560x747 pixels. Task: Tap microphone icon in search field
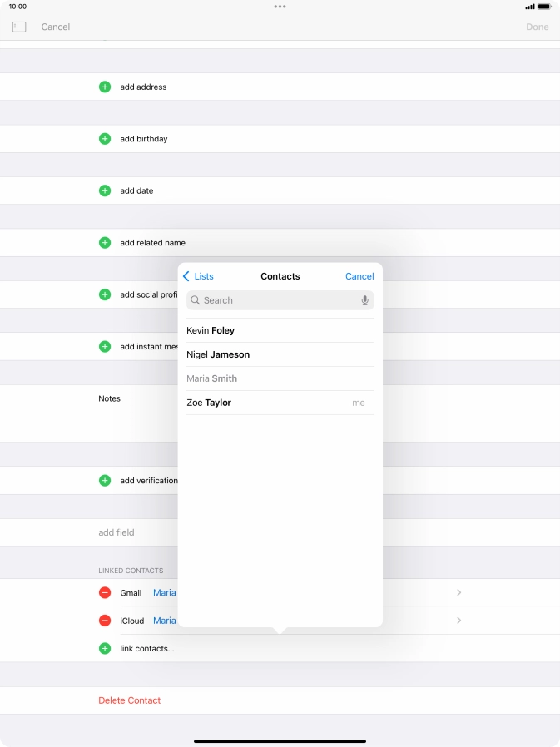coord(364,300)
